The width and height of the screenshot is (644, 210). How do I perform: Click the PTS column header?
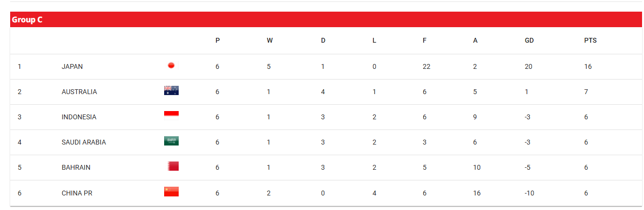[x=590, y=41]
